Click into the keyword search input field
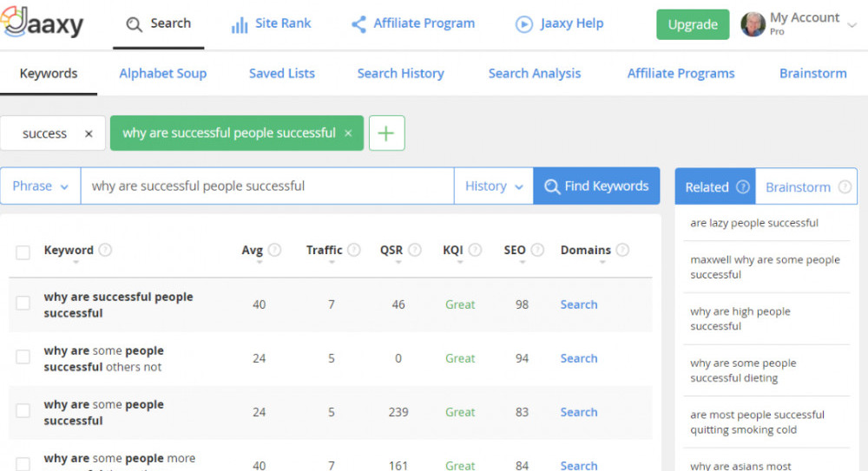 click(267, 186)
